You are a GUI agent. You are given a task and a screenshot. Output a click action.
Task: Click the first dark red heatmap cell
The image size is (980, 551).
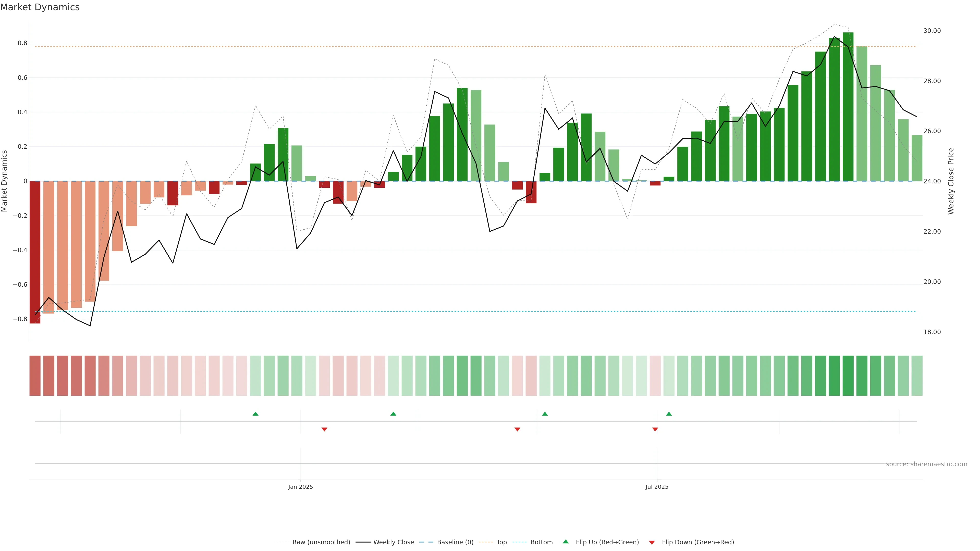35,376
